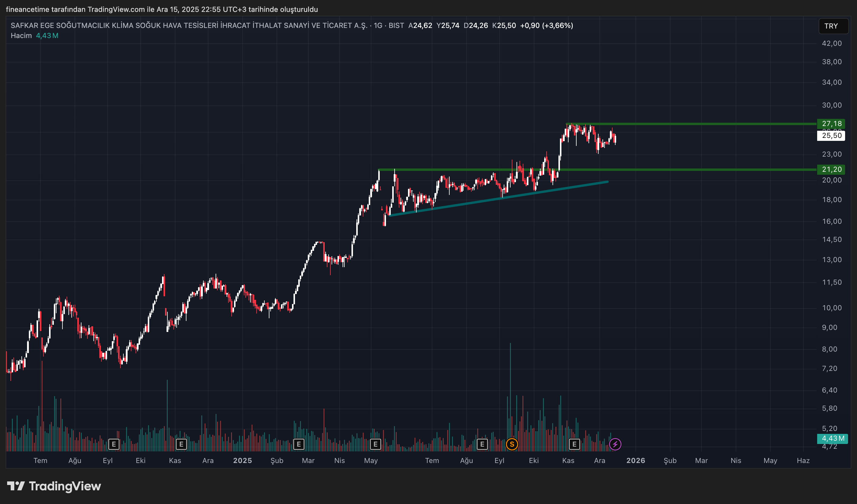Click the 21,20 green price label
Image resolution: width=857 pixels, height=504 pixels.
click(x=831, y=169)
